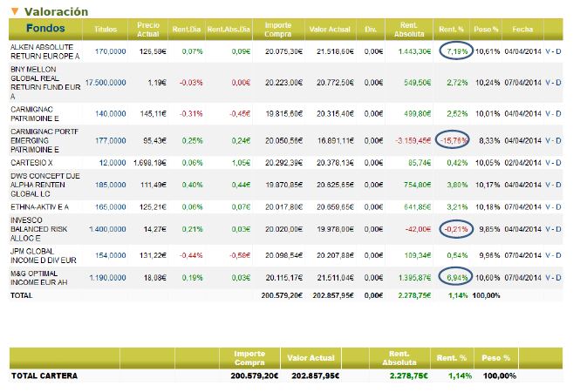
Task: Click the Fecha column header
Action: 522,29
